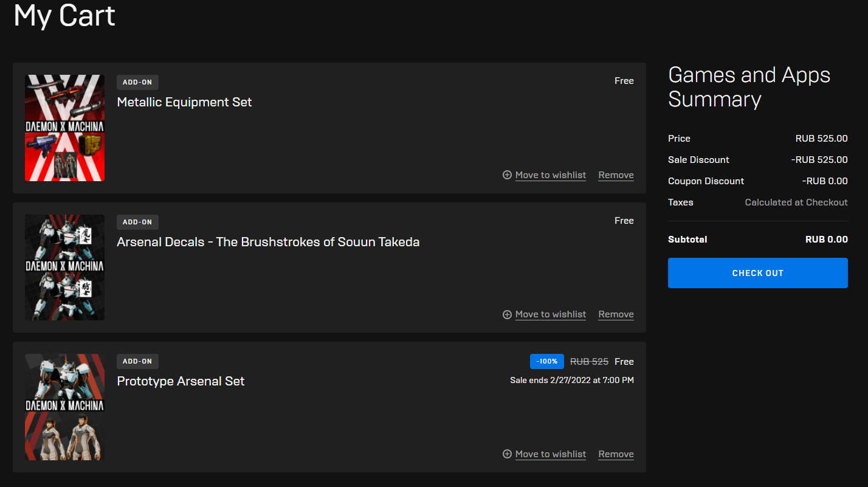
Task: Click plus icon for Metallic Equipment Set wishlist
Action: pos(507,175)
